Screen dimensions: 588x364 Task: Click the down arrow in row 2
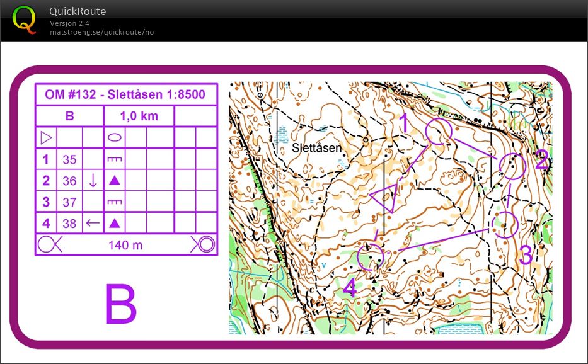pyautogui.click(x=93, y=181)
